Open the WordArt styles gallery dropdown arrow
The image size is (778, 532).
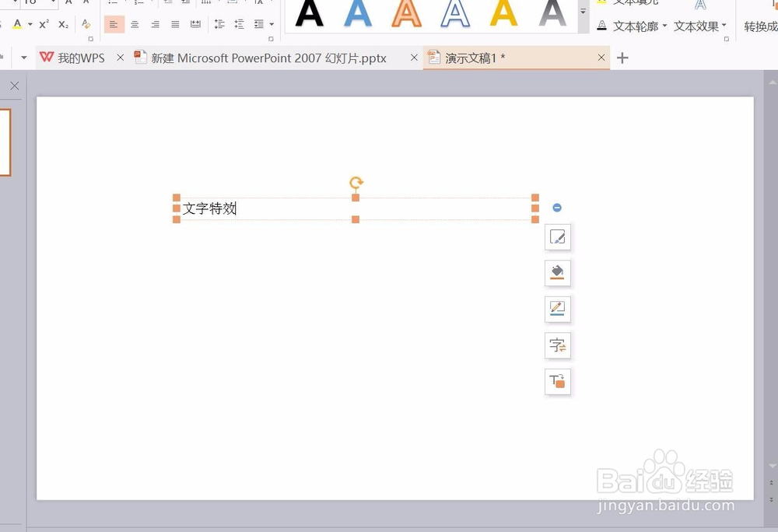pos(583,11)
